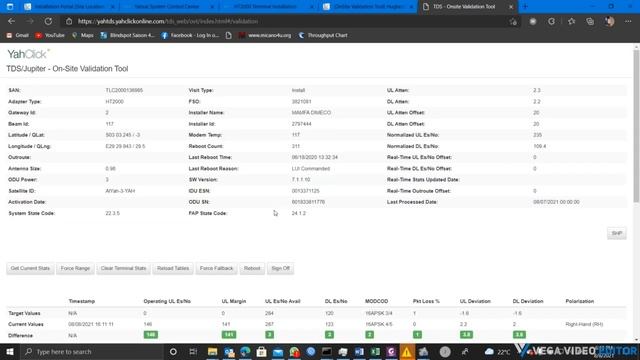Go back with the browser back arrow
Image resolution: width=640 pixels, height=360 pixels.
pos(11,21)
